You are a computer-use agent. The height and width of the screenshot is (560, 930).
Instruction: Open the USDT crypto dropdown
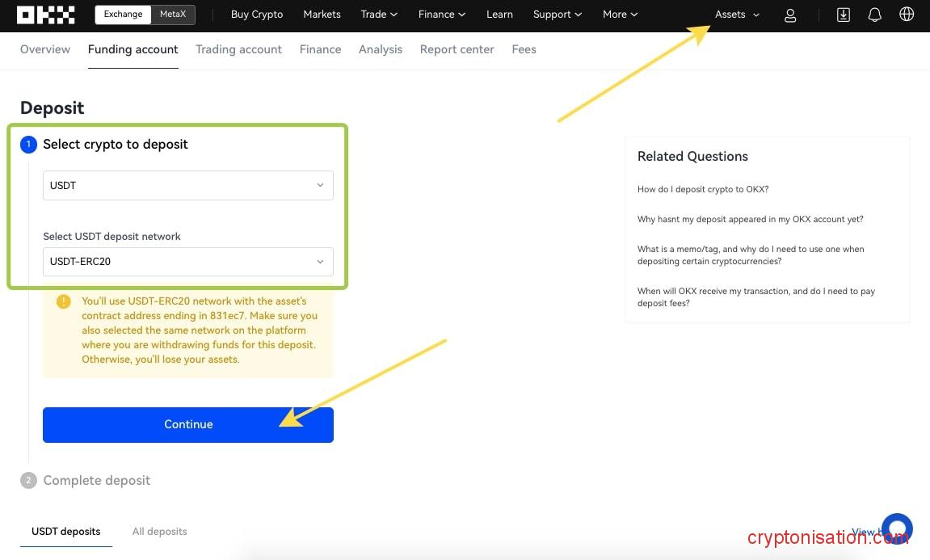point(187,185)
